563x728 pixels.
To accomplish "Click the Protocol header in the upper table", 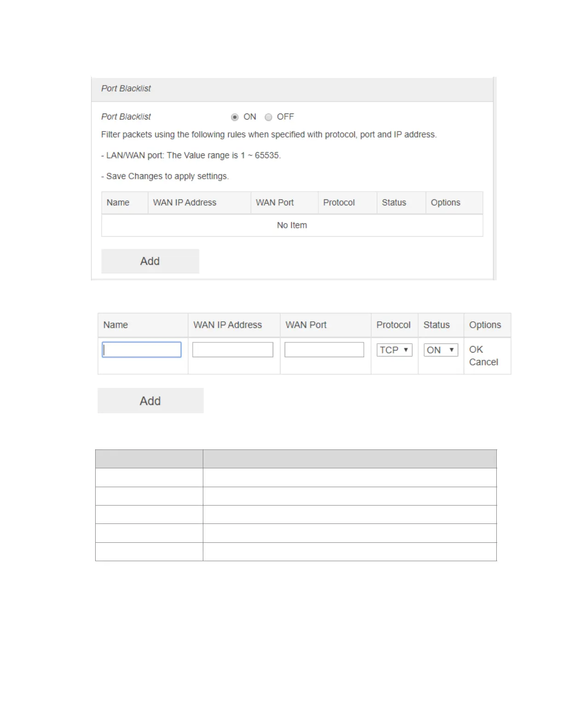I will point(339,203).
